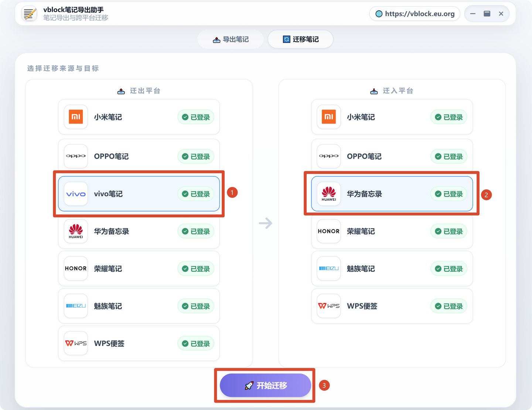Select WPS便签 as the 迁出平台 source
This screenshot has width=532, height=410.
tap(139, 343)
